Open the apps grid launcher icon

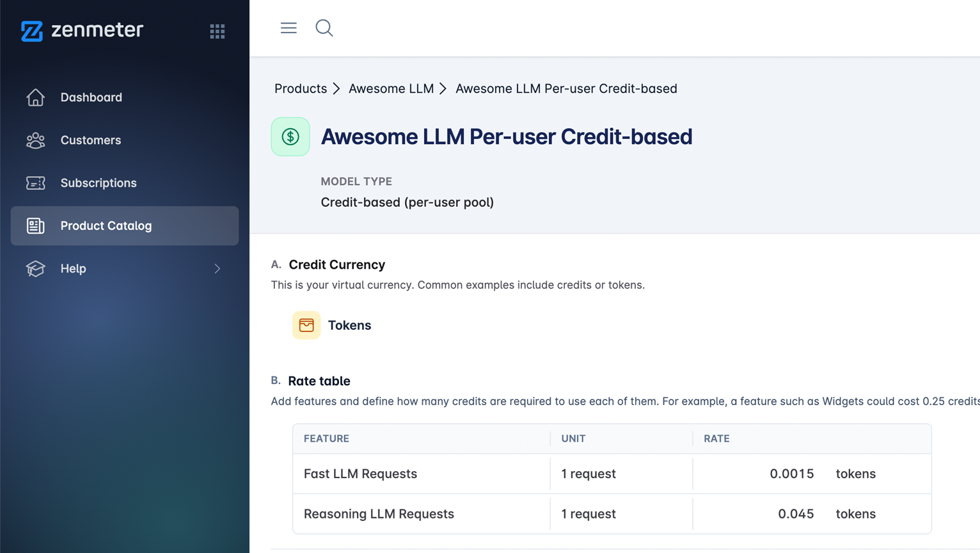tap(217, 31)
